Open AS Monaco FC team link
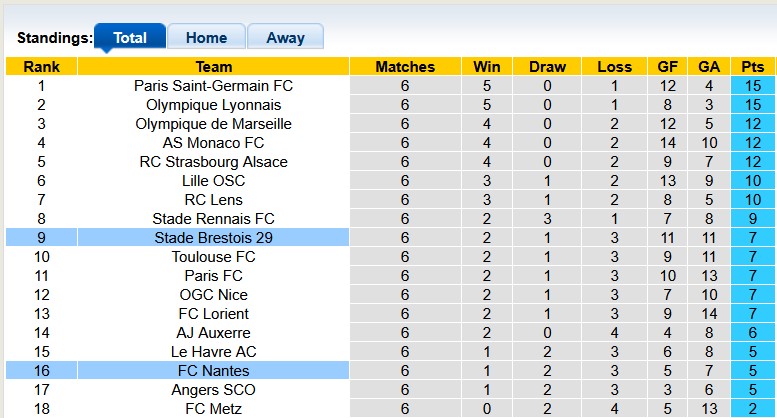Image resolution: width=777 pixels, height=418 pixels. coord(214,143)
